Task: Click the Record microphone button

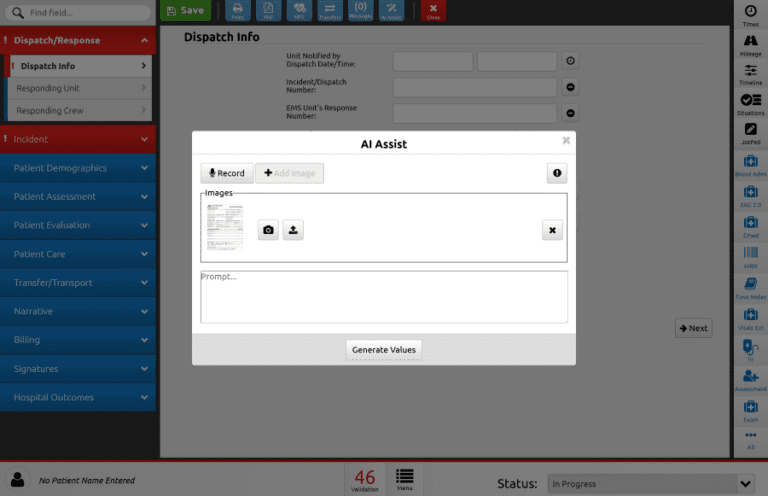Action: 227,173
